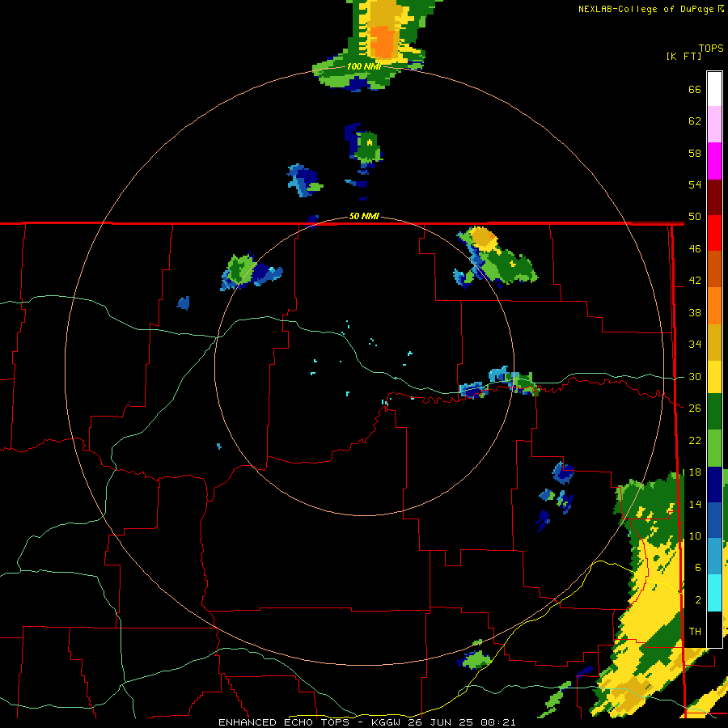Click the yellow swatch on the color bar
The height and width of the screenshot is (728, 728).
[x=714, y=377]
